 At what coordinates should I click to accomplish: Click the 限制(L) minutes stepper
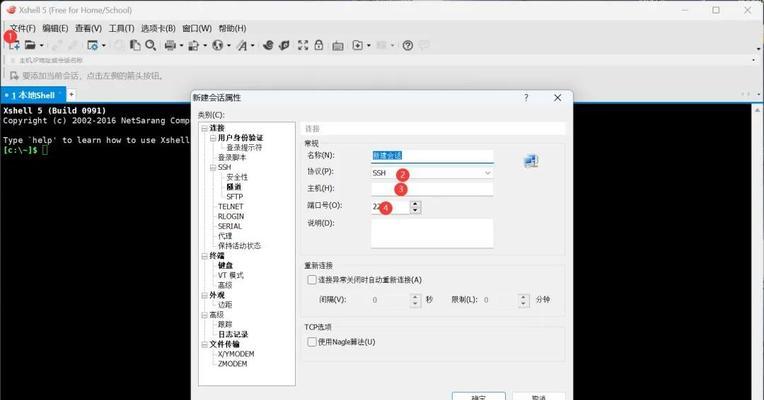coord(524,300)
